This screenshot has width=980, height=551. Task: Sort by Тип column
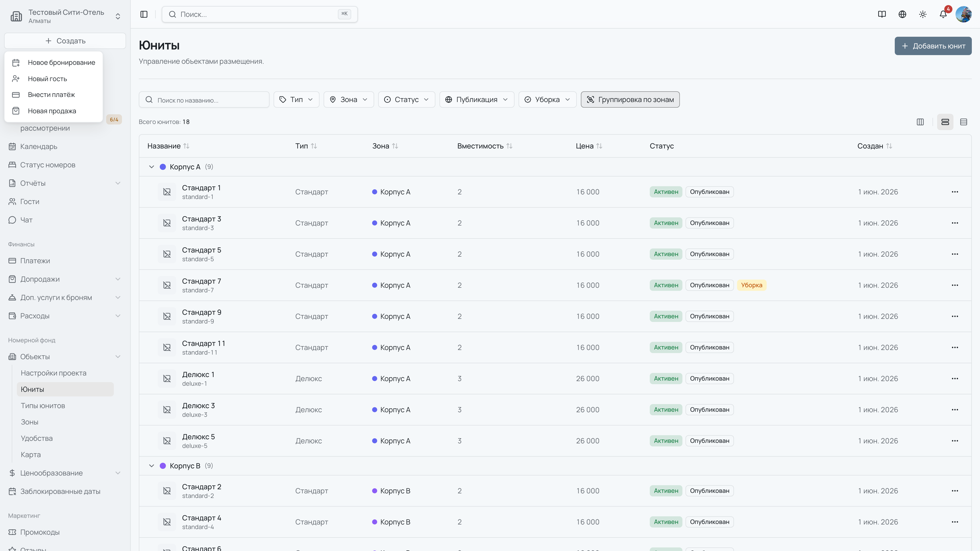pos(306,146)
